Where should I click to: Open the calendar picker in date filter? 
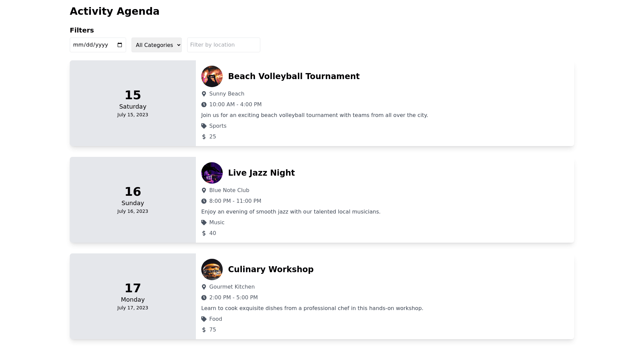(x=120, y=45)
